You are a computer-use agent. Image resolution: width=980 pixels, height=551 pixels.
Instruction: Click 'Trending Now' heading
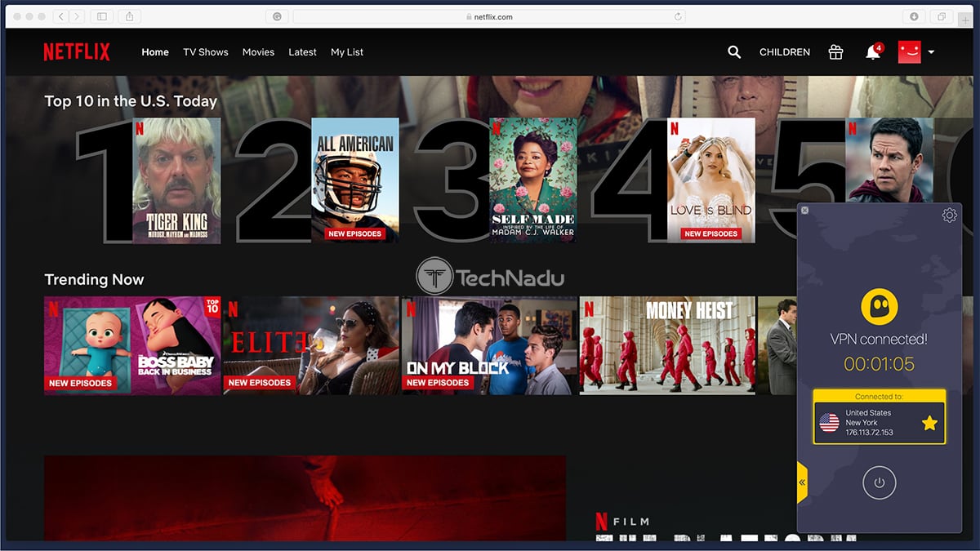(94, 279)
